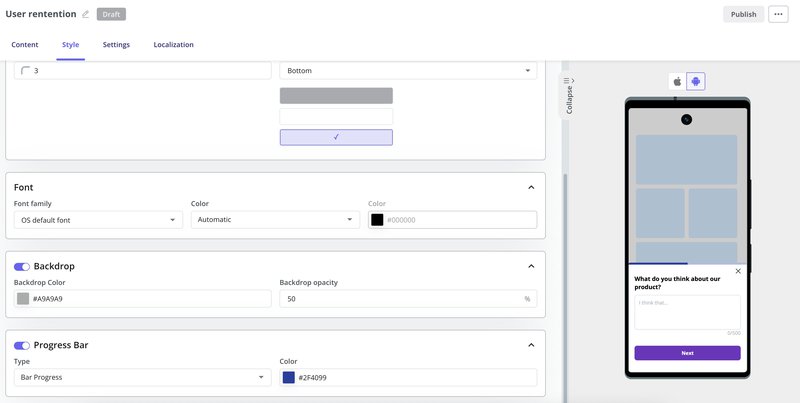Click the black font color swatch
The width and height of the screenshot is (800, 403).
377,220
